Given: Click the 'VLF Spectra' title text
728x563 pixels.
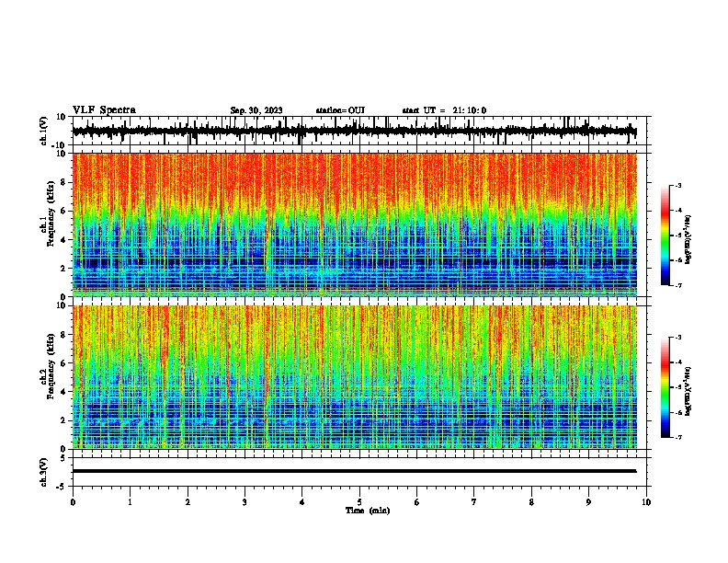Looking at the screenshot, I should coord(104,110).
